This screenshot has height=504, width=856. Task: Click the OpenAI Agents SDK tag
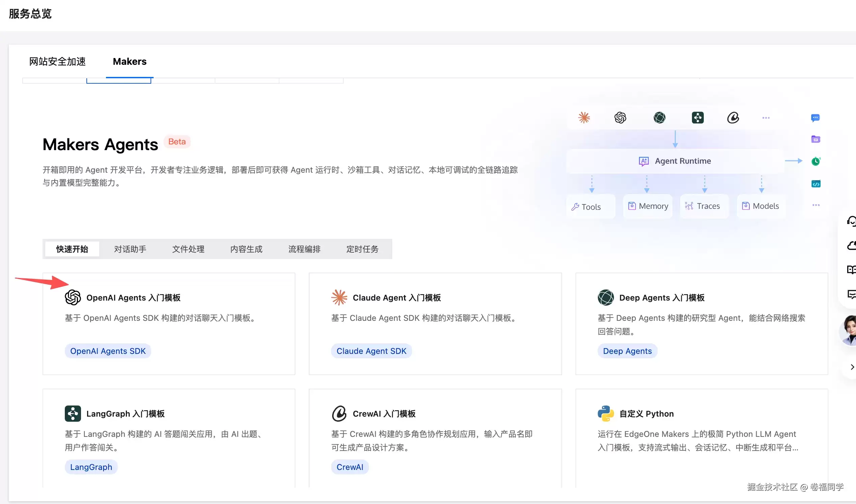pos(108,351)
